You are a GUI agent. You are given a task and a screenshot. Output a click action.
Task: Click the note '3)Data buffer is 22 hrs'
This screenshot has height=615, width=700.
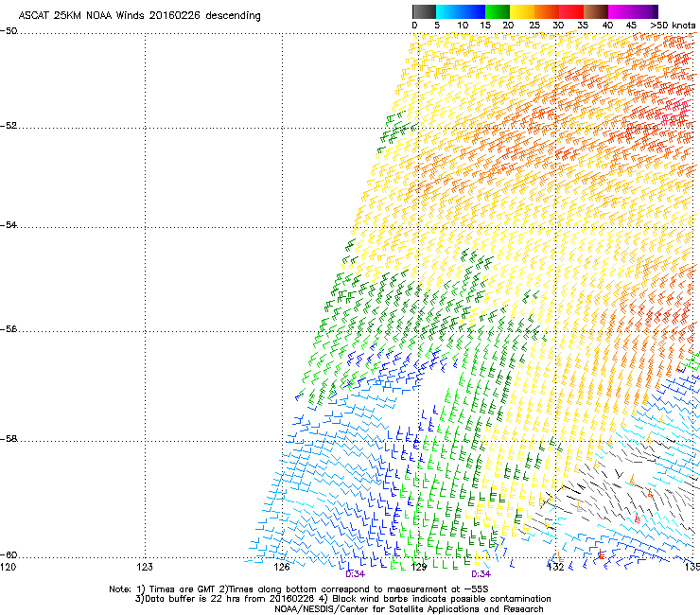pyautogui.click(x=342, y=599)
